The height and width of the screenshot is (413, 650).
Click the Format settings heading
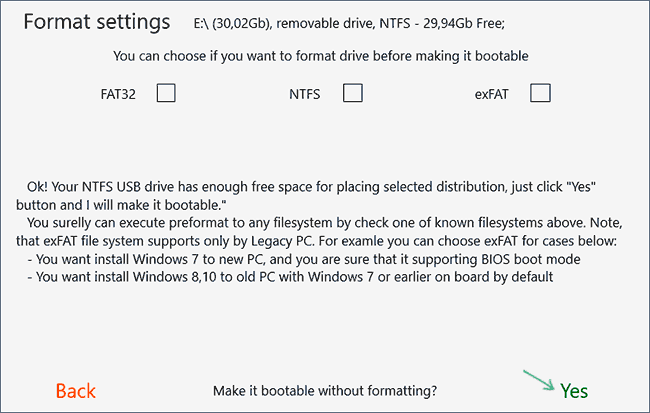97,22
